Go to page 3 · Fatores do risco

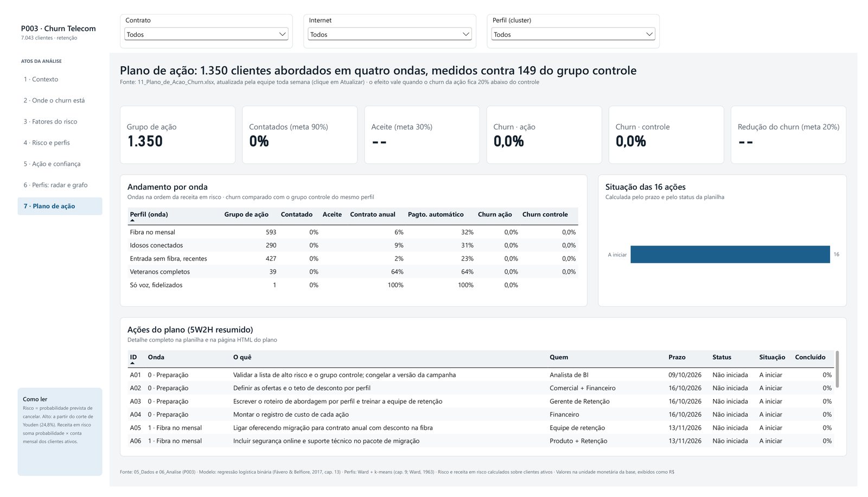pyautogui.click(x=60, y=121)
